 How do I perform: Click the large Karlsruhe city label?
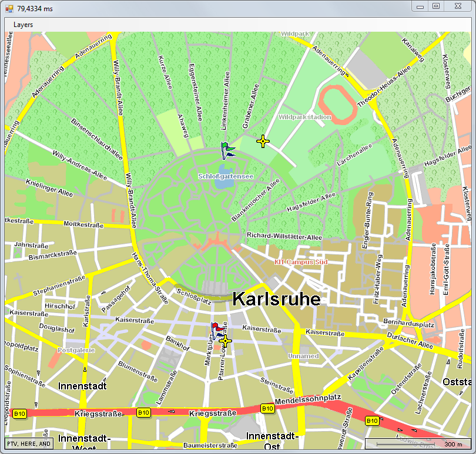(276, 299)
